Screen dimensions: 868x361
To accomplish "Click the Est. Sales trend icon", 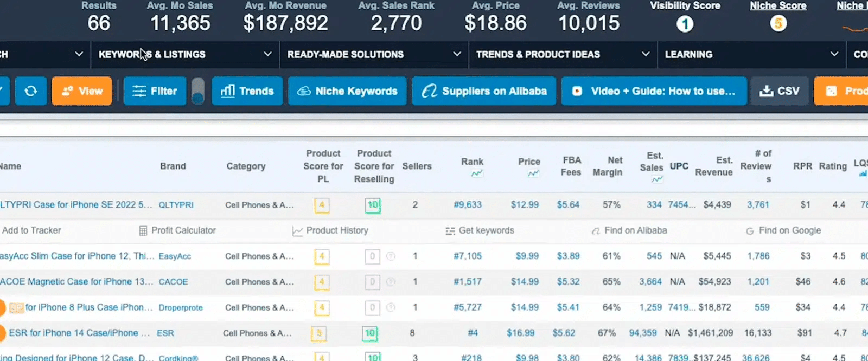I will 656,179.
